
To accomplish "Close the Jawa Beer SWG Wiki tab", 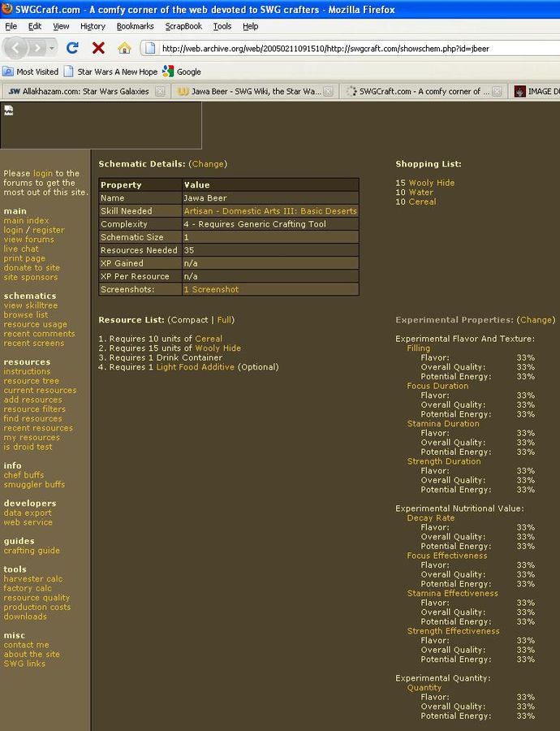I will click(x=330, y=92).
